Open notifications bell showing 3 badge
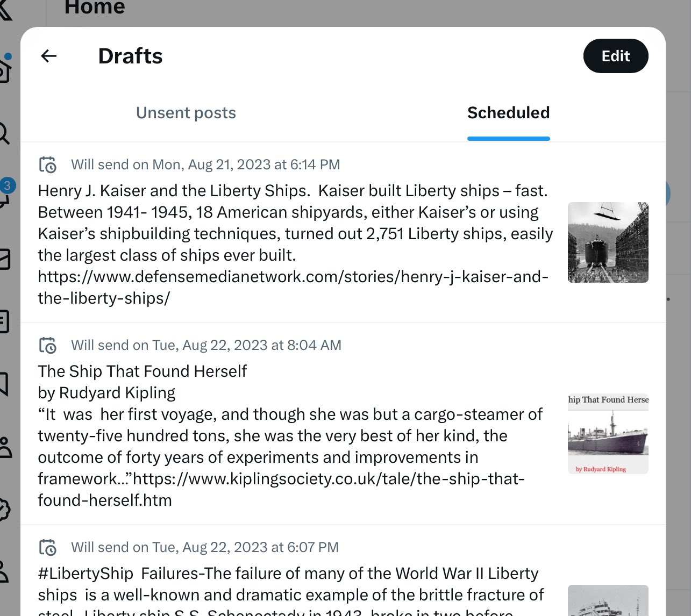This screenshot has width=691, height=616. (x=4, y=195)
